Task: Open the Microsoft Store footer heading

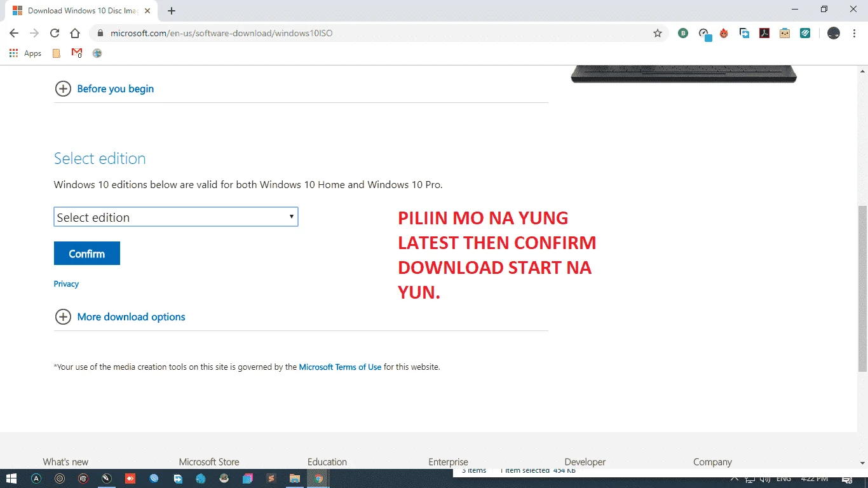Action: 209,462
